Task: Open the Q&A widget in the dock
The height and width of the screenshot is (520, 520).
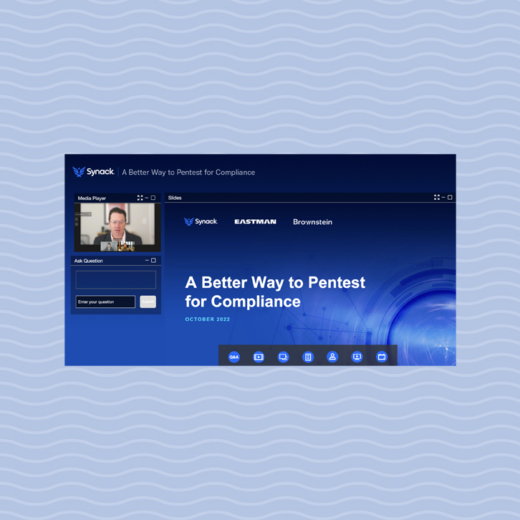Action: pos(234,357)
